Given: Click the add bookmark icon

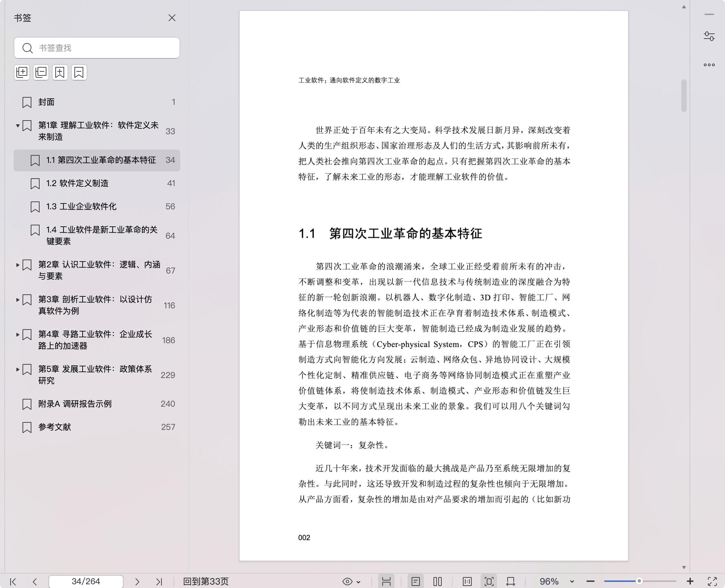Looking at the screenshot, I should [x=60, y=72].
